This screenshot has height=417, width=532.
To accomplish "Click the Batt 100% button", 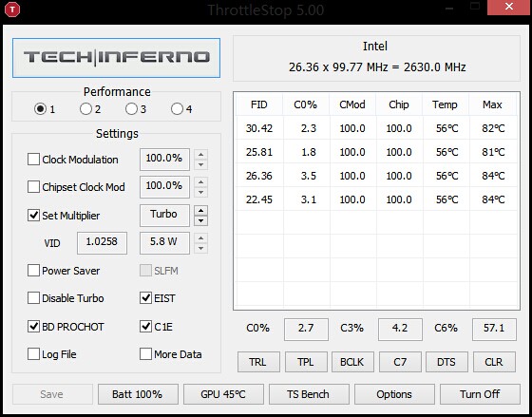I will [x=138, y=394].
